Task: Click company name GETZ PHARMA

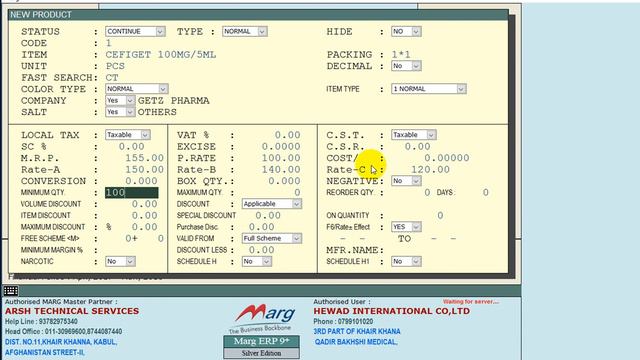Action: [x=173, y=100]
